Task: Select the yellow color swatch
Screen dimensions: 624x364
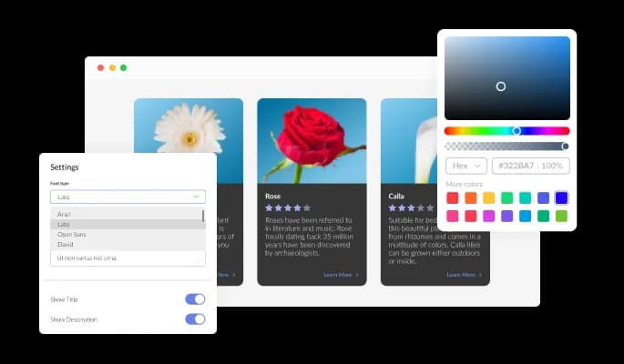Action: pos(489,197)
